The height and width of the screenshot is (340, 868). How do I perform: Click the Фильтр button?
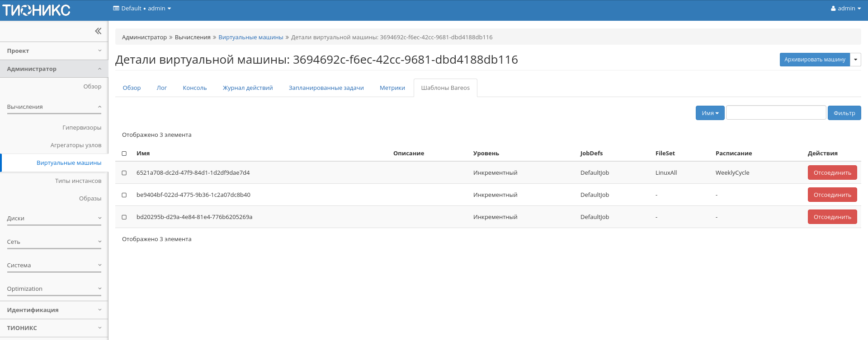point(844,113)
